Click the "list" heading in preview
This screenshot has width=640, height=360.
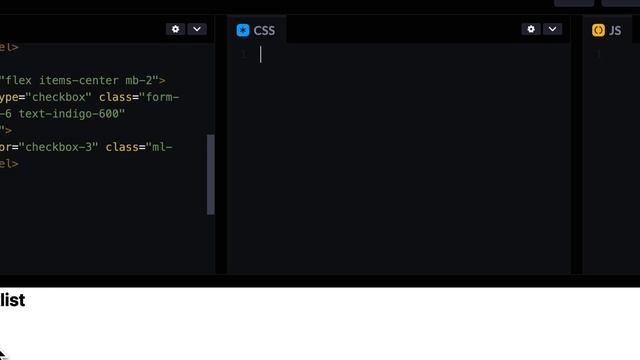12,300
